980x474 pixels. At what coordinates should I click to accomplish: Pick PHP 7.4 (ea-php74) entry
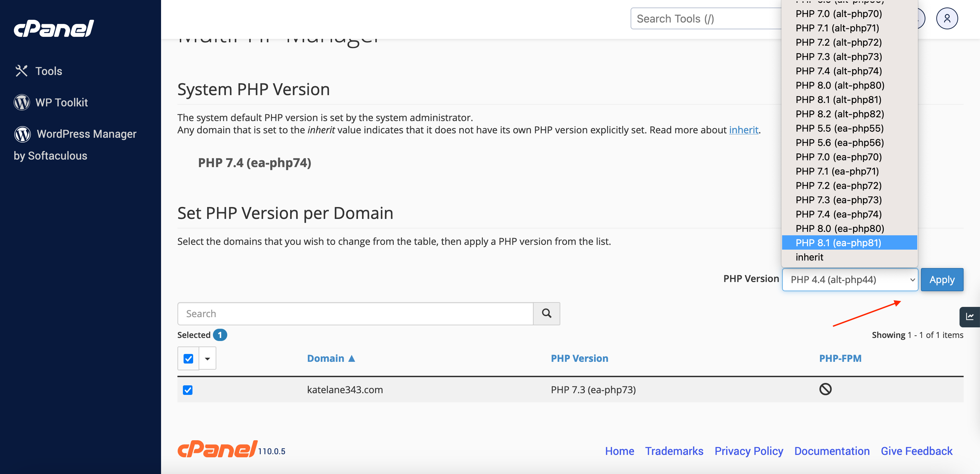coord(849,214)
